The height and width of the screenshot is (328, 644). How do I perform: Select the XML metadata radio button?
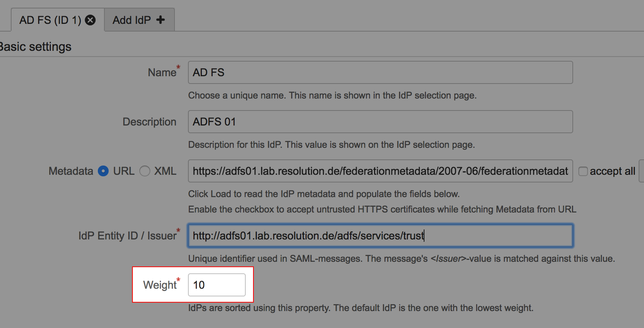(x=145, y=171)
